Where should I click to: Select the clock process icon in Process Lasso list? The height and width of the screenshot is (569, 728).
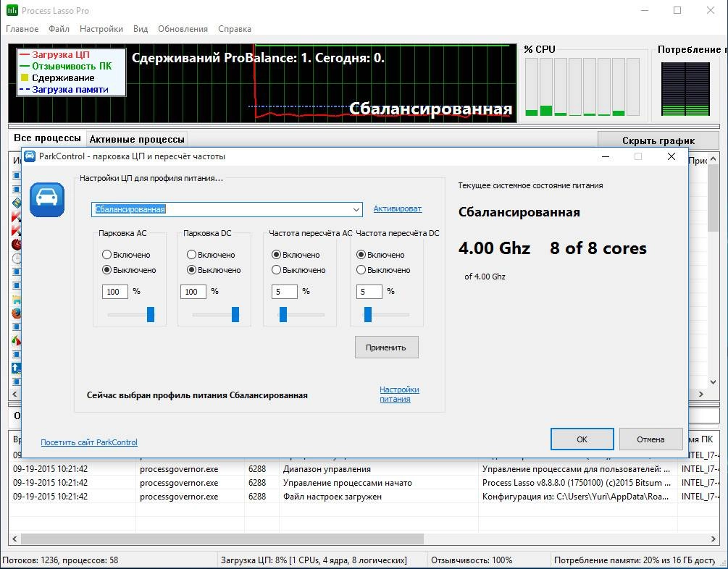point(16,258)
